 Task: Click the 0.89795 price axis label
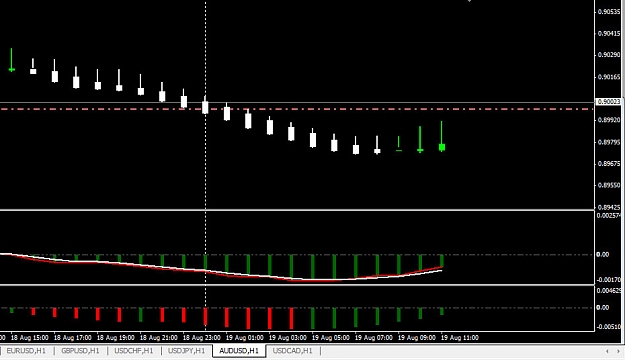tap(608, 142)
